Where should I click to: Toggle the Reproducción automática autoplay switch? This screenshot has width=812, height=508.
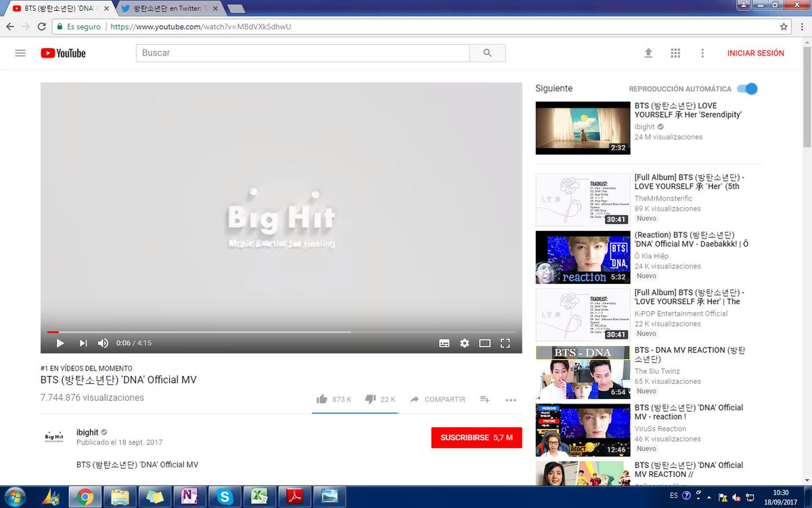747,89
